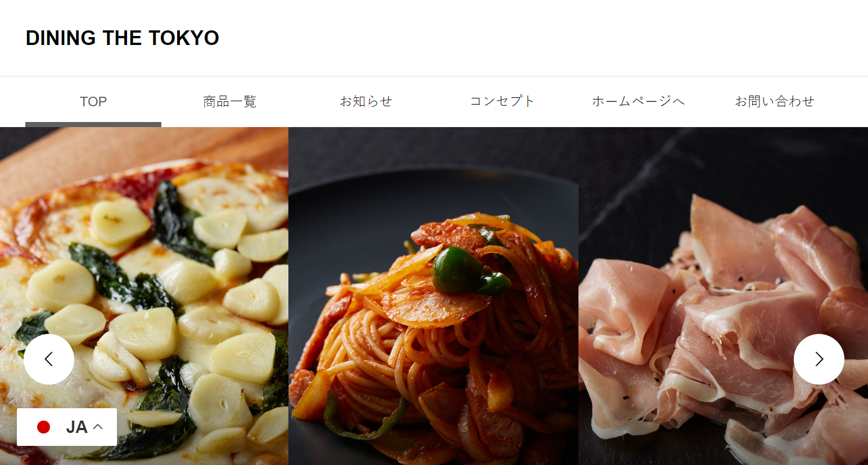
Task: Go to the お知らせ page
Action: pos(365,102)
